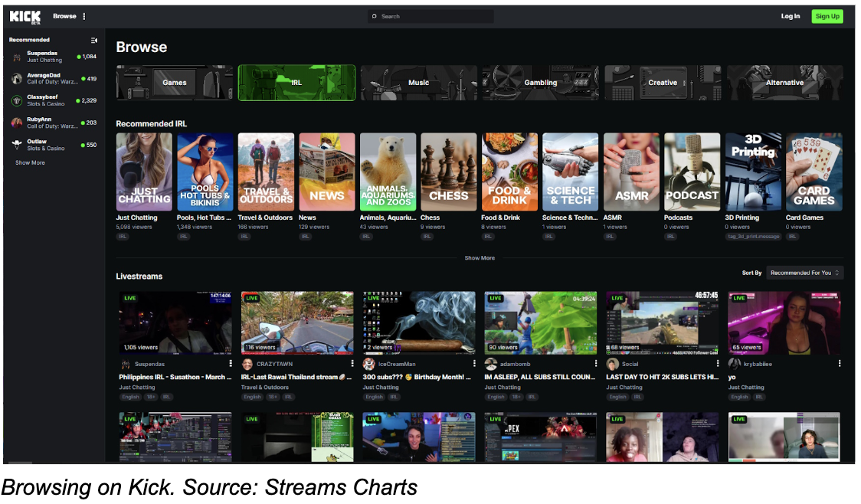Viewport: 861px width, 504px height.
Task: Open Food & Drink category card
Action: 509,172
